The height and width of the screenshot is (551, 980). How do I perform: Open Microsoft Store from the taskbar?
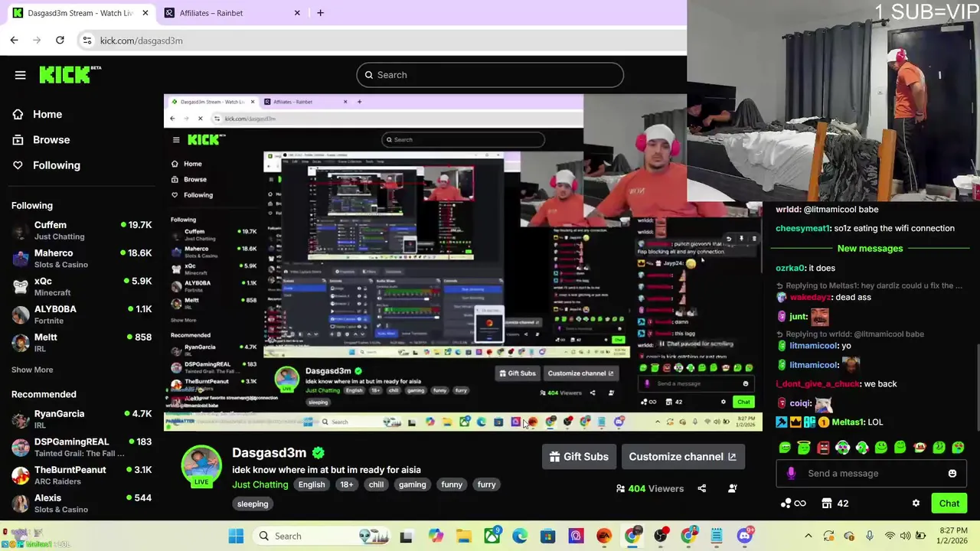tap(547, 536)
